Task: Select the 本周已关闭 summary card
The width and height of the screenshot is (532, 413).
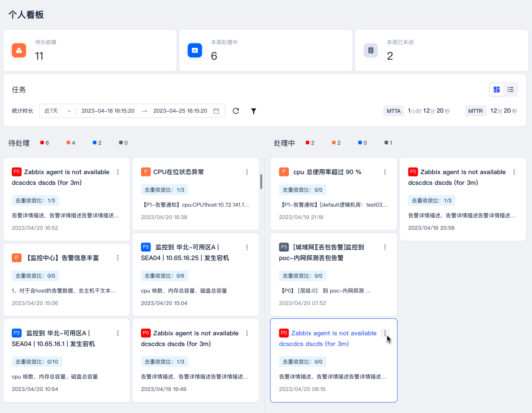Action: (x=442, y=51)
